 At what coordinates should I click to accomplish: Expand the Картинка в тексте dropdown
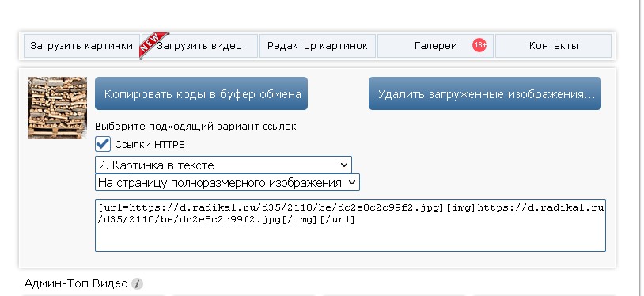(223, 165)
